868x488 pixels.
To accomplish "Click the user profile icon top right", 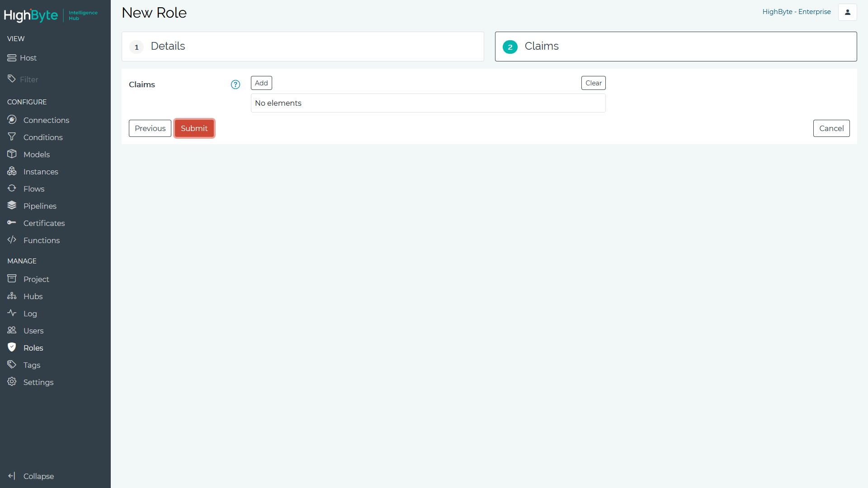I will pyautogui.click(x=848, y=12).
